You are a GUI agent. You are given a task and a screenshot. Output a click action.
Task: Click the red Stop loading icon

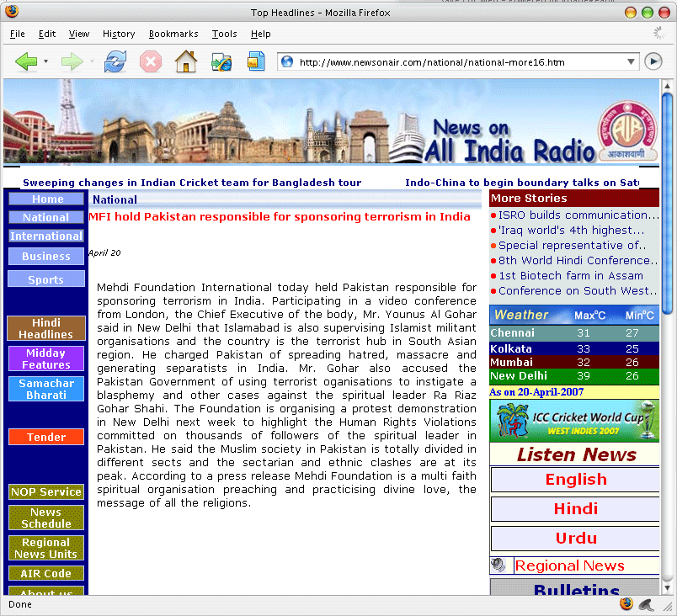click(151, 61)
